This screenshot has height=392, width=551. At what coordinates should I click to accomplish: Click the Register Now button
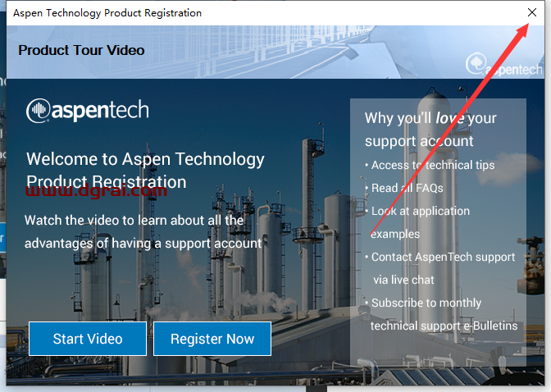tap(212, 339)
